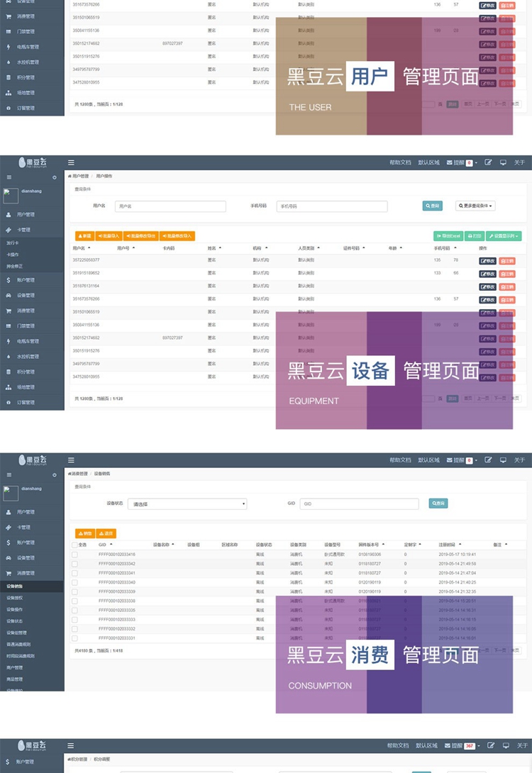Select checkbox for device FFFF000102033340

point(75,582)
